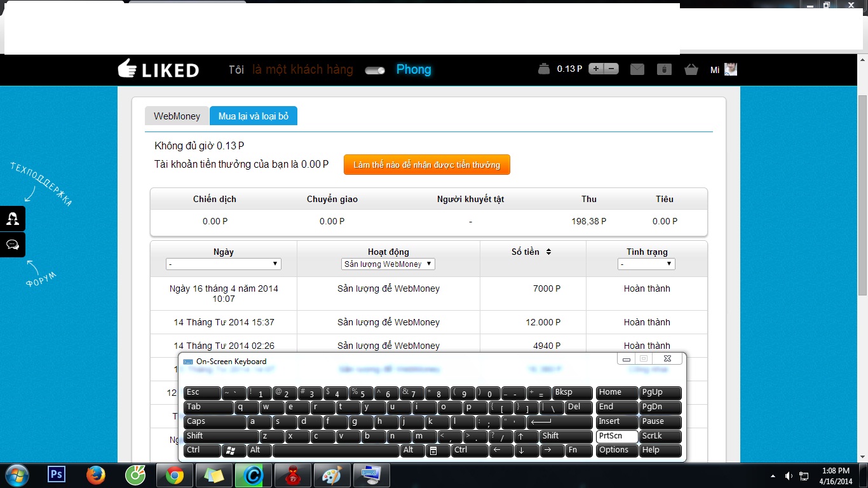Click the '14 Tháng Tư 2014 02:26' date

224,346
